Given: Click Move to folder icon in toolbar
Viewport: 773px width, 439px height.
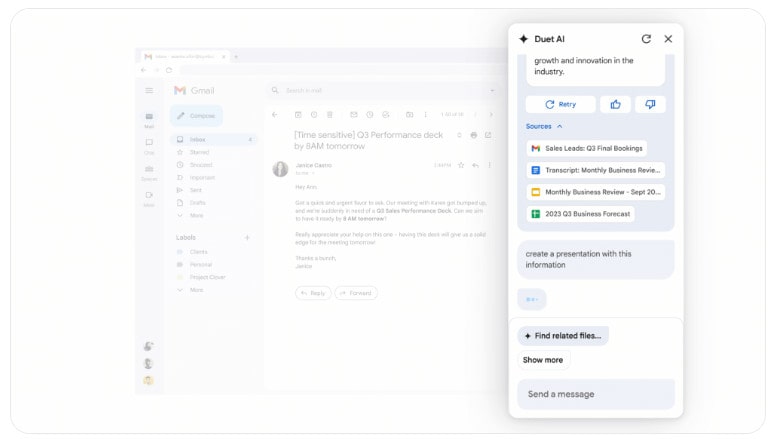Looking at the screenshot, I should (x=409, y=115).
